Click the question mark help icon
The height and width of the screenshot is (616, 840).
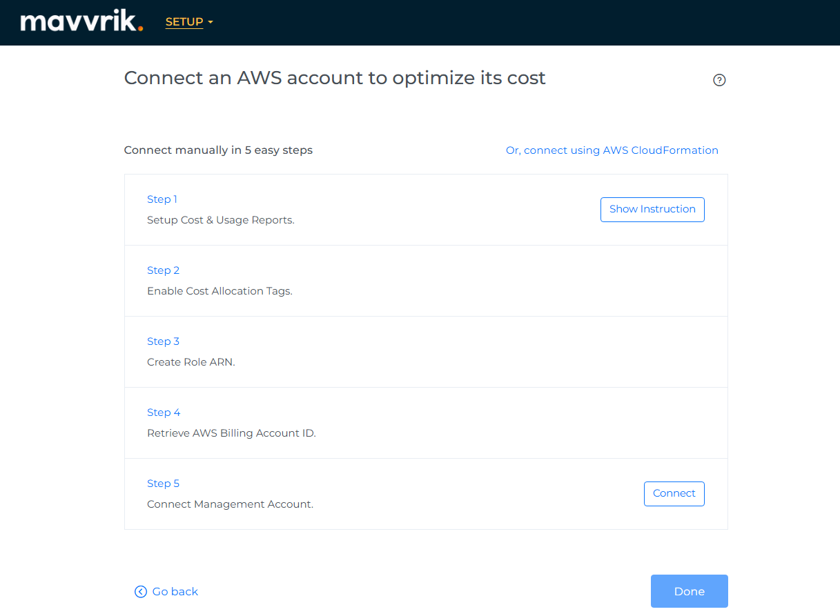click(x=719, y=80)
